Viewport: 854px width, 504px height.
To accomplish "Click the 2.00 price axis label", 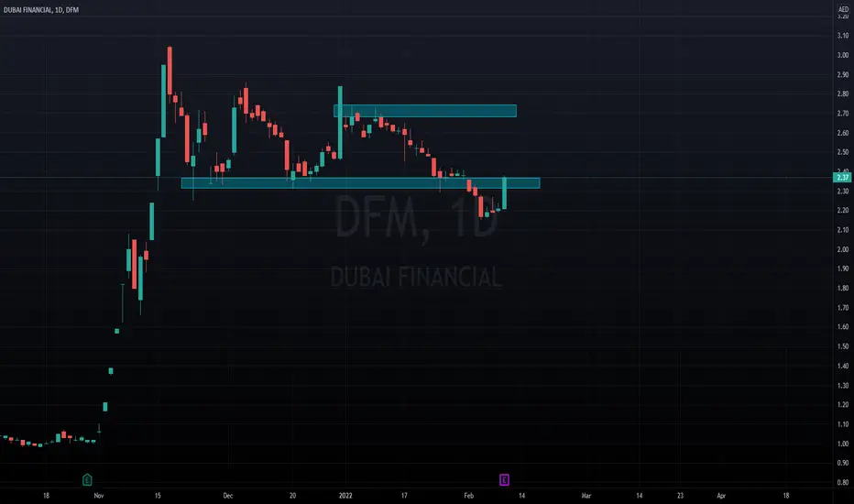I will [x=843, y=249].
